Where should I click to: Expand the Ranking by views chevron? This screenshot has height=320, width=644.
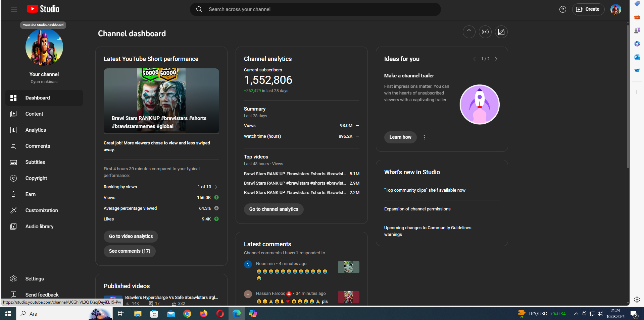[x=216, y=187]
